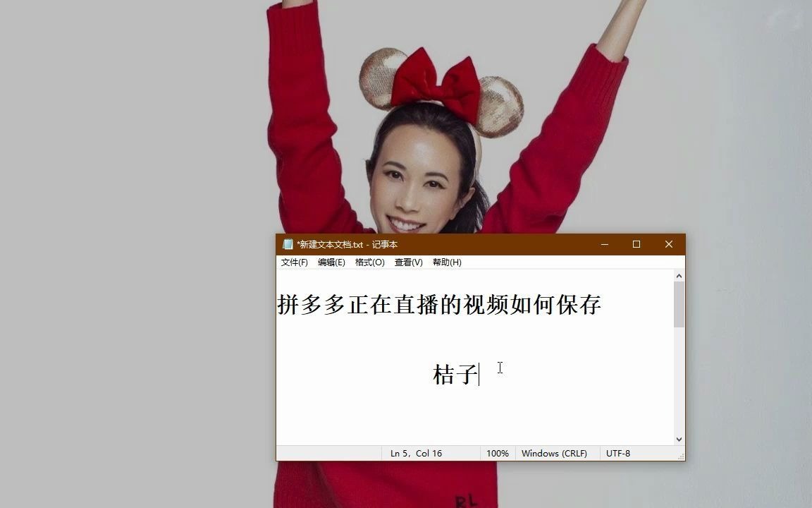Click the maximize button of Notepad
This screenshot has height=508, width=812.
click(636, 244)
